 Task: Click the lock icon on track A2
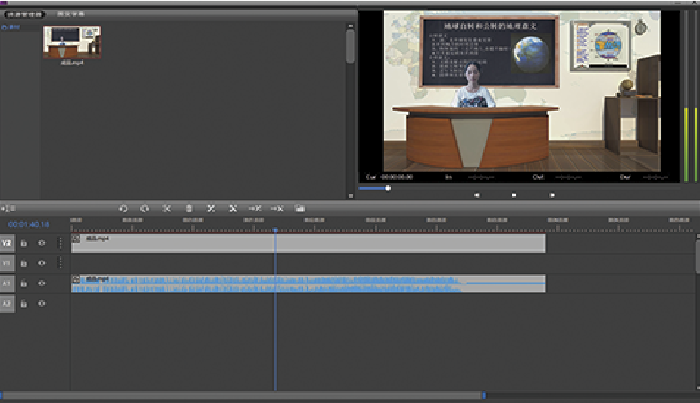pos(24,304)
